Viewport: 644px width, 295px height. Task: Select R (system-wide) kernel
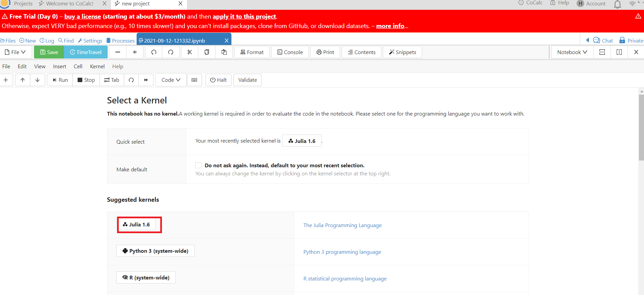coord(146,277)
